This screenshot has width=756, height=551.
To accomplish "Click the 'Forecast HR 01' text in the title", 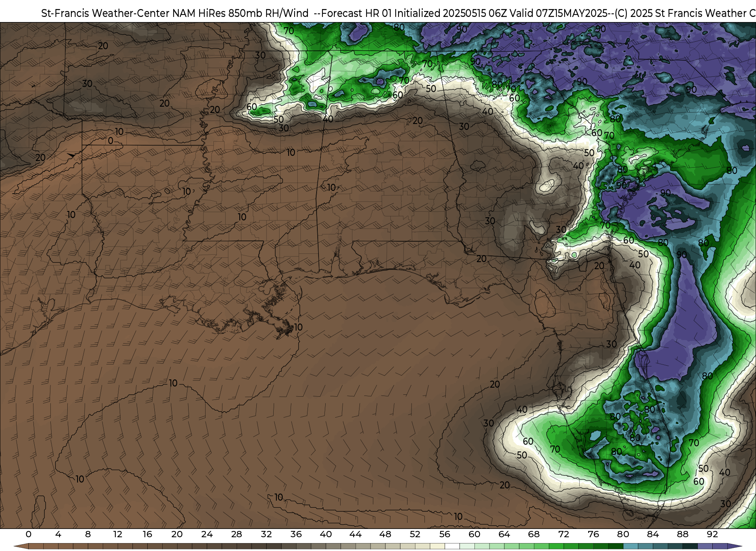I will pos(357,13).
